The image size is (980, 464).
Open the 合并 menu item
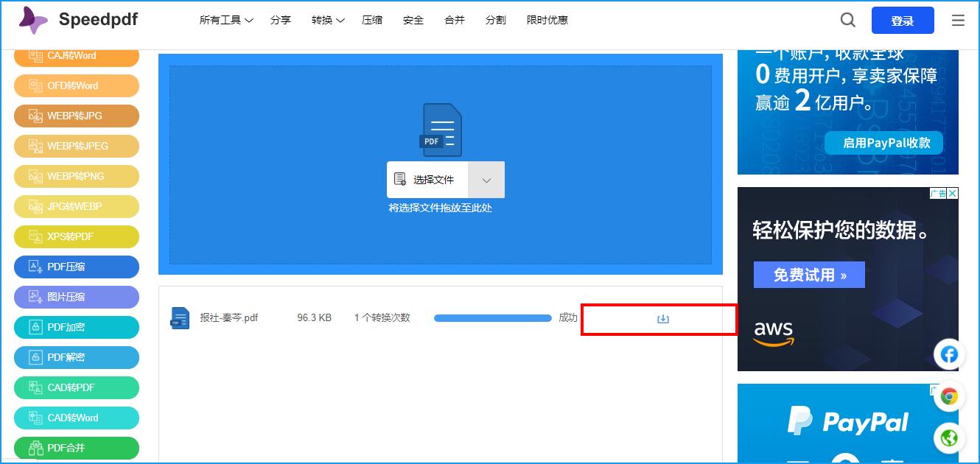[x=455, y=20]
